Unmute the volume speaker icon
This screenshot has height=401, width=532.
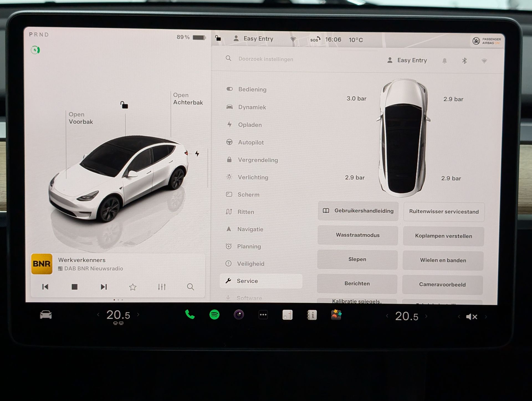472,316
